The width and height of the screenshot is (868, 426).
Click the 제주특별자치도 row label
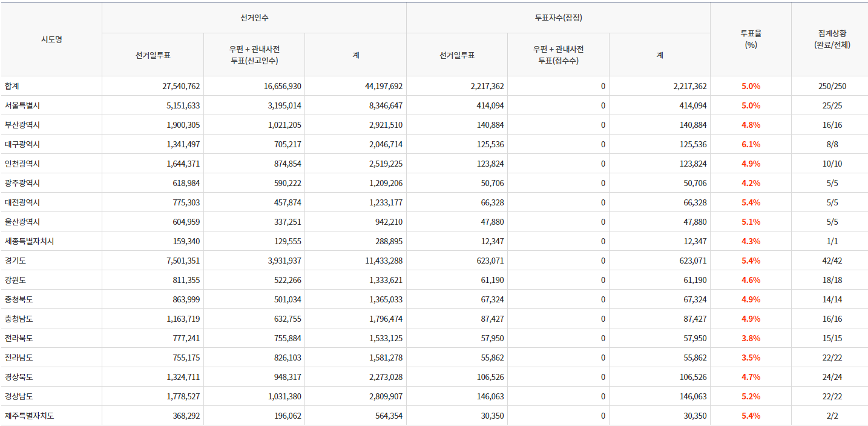[x=29, y=416]
